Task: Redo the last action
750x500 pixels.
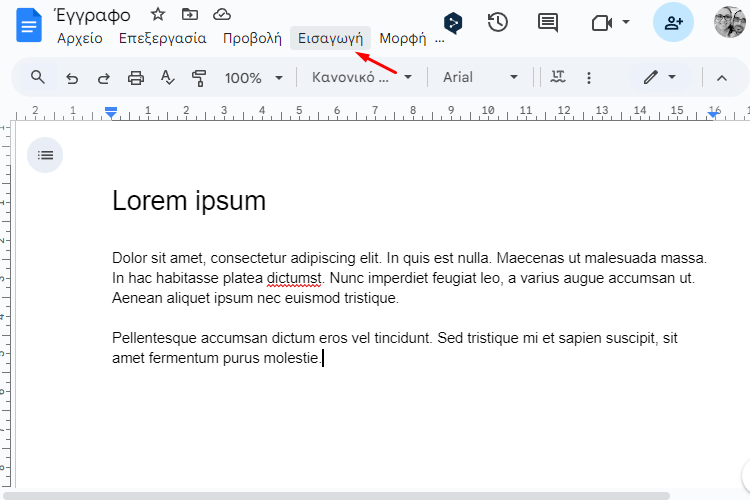Action: [104, 78]
